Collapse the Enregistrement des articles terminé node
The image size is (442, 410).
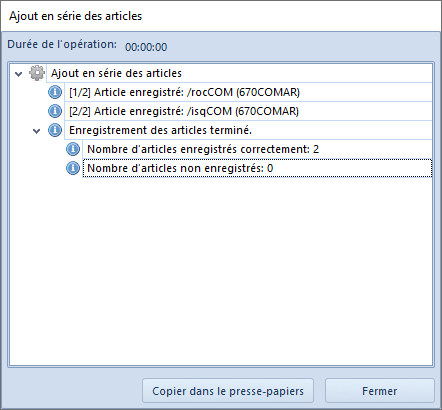click(x=37, y=131)
